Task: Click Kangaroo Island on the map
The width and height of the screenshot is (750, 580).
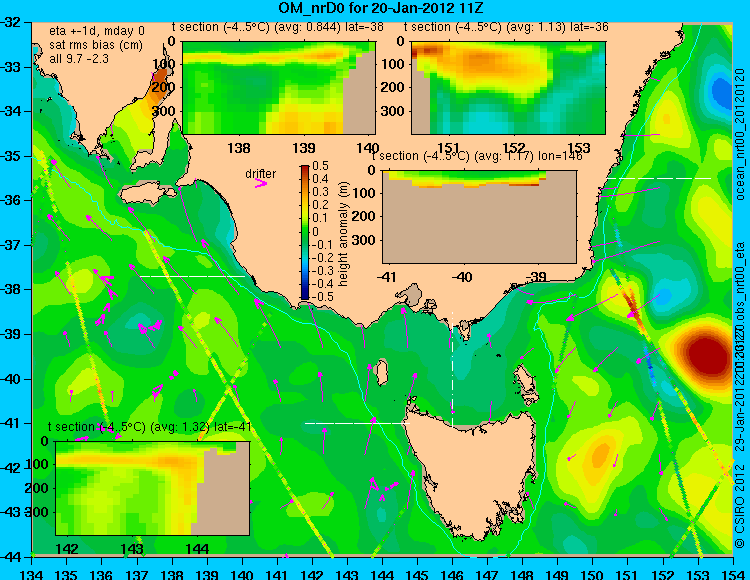Action: [147, 193]
